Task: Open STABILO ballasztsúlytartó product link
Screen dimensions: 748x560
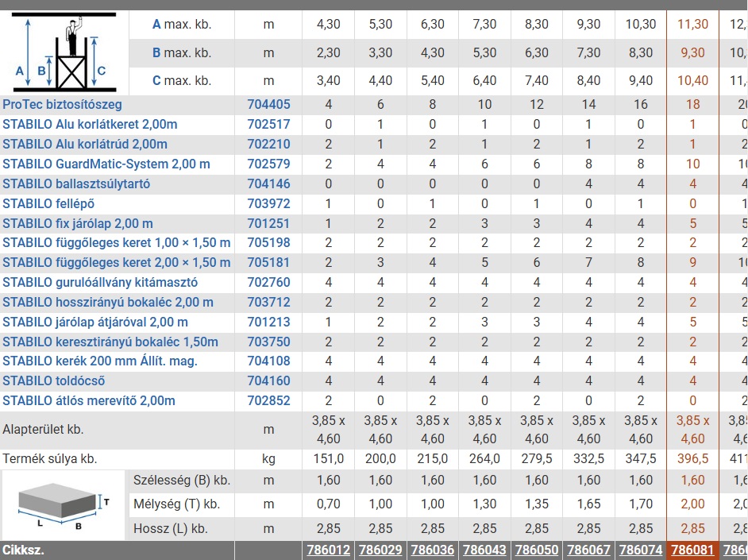Action: tap(76, 183)
